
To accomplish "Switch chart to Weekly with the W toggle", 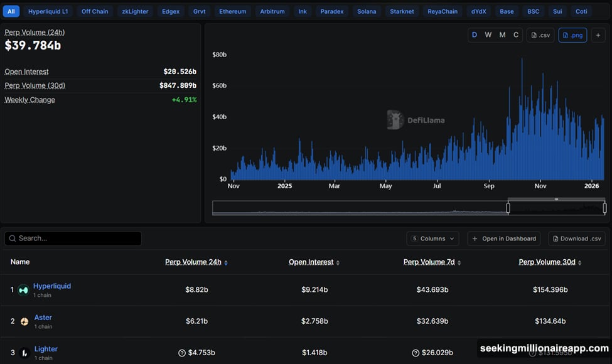I will point(488,35).
